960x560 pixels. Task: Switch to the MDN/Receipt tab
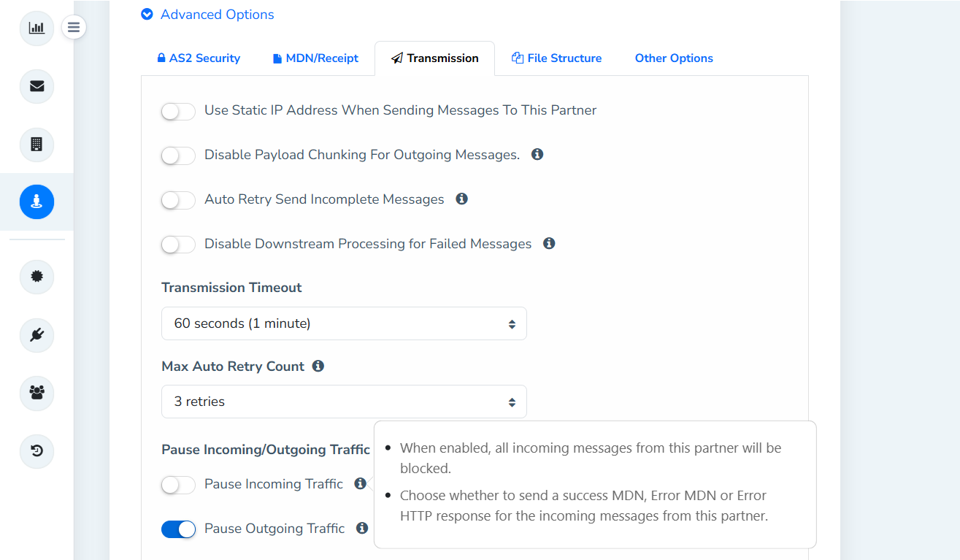click(x=315, y=58)
